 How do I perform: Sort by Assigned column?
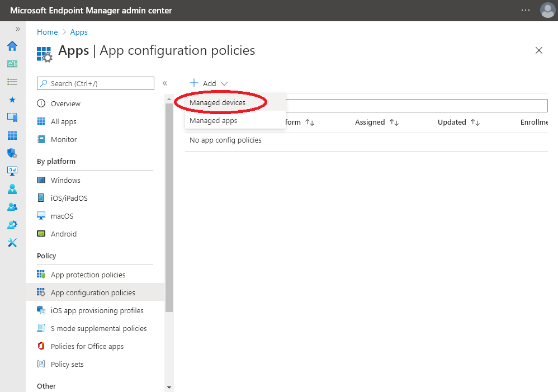click(376, 122)
